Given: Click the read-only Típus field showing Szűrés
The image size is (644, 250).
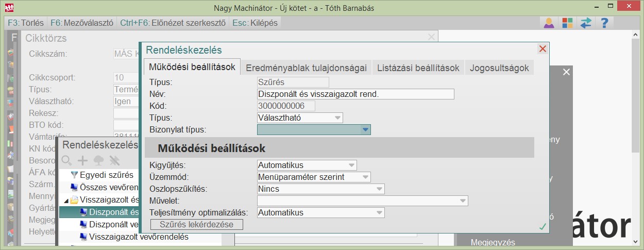Looking at the screenshot, I should [293, 82].
